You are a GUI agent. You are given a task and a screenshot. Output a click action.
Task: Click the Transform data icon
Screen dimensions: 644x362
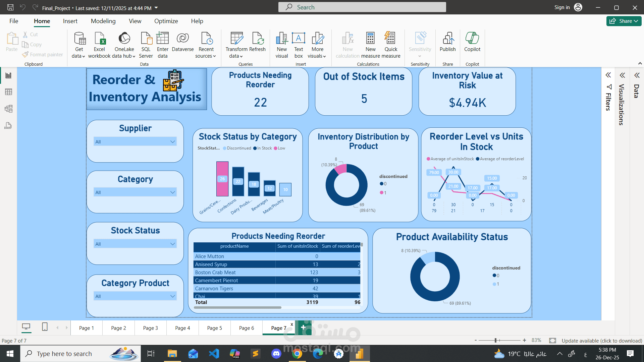[x=236, y=39]
